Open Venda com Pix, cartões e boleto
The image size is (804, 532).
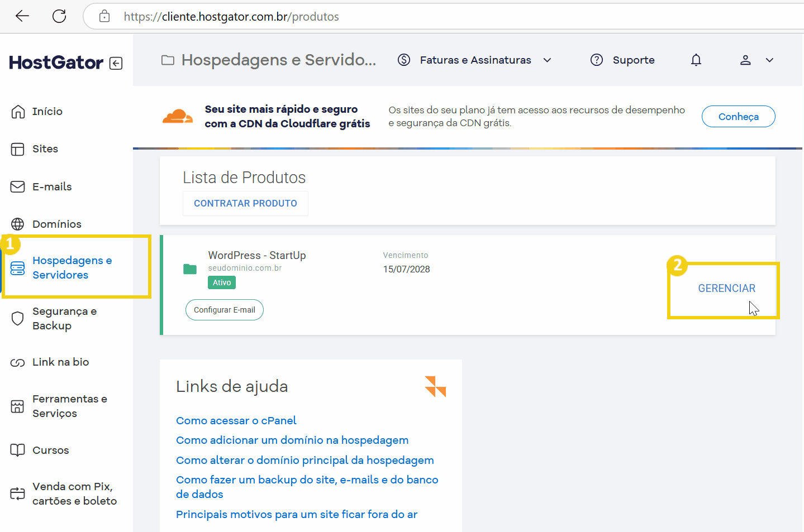[x=75, y=493]
